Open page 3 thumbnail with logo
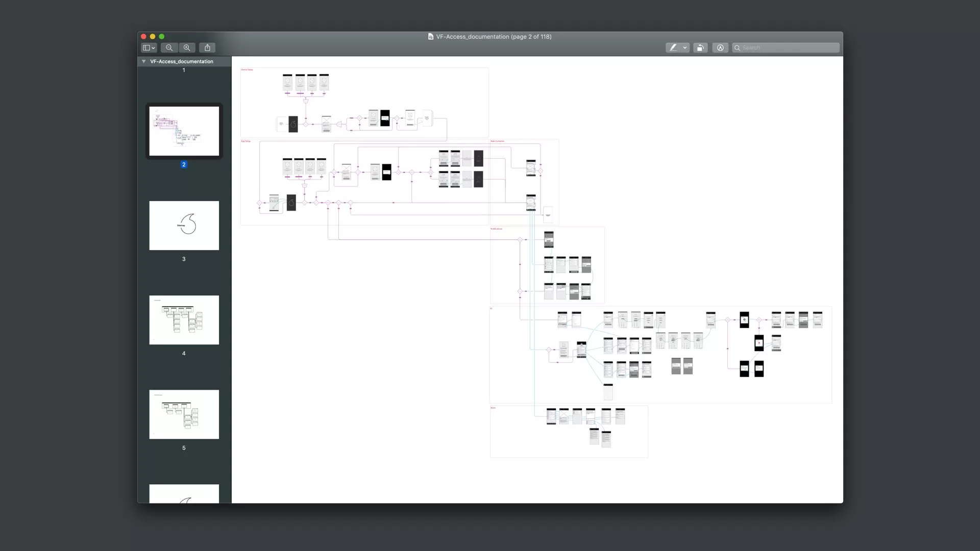 [184, 226]
